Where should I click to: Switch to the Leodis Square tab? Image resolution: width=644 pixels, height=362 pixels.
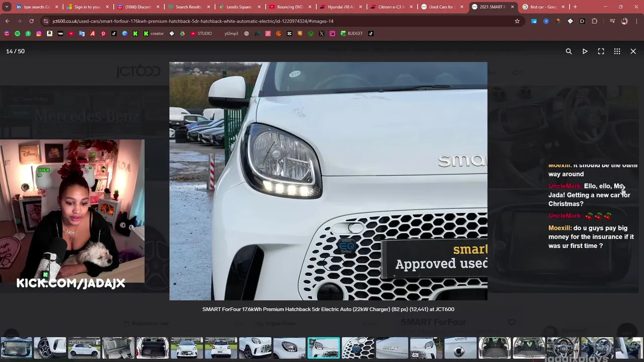click(239, 7)
